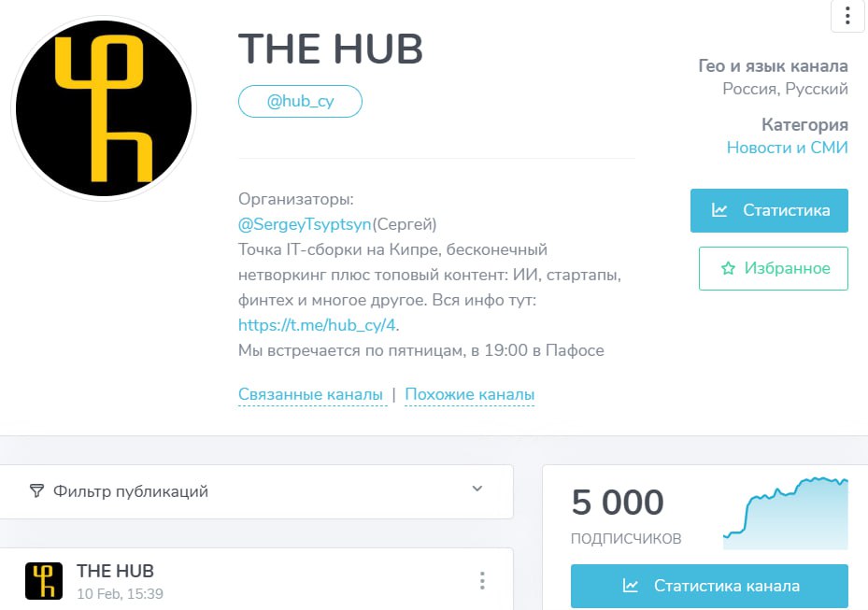Expand the Фильтр публикаций chevron

point(477,489)
